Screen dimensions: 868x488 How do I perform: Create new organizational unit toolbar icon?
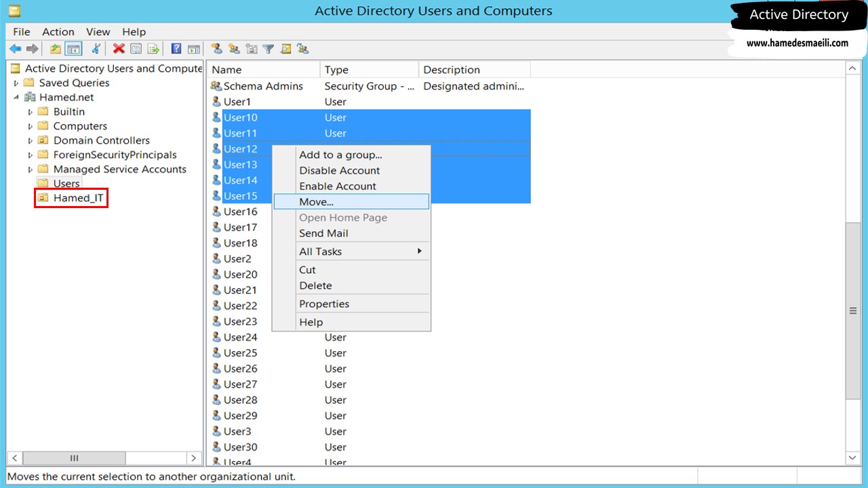[252, 49]
